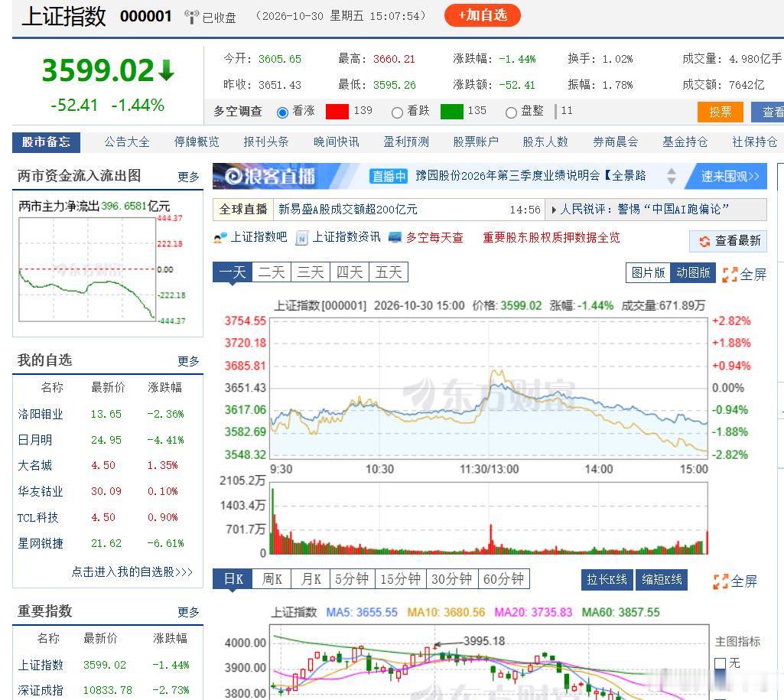Screen dimensions: 784x700
Task: Open the 晚间快讯 menu item
Action: coord(336,142)
